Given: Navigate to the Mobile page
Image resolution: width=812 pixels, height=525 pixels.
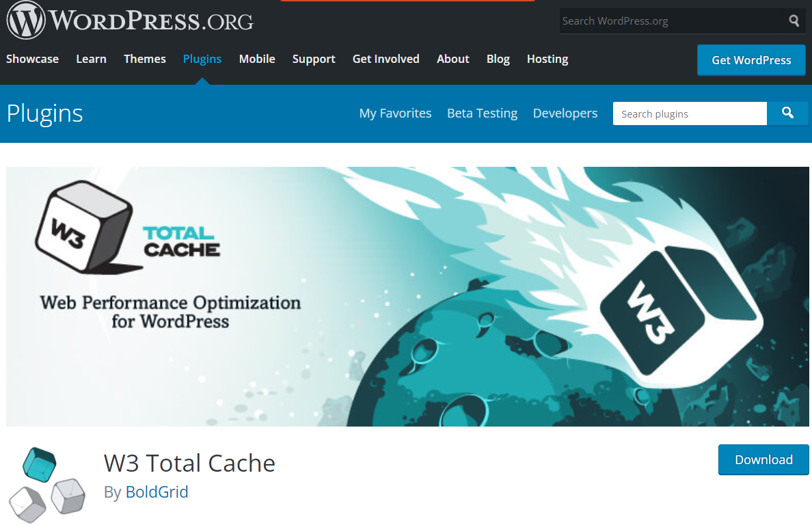Looking at the screenshot, I should 257,59.
